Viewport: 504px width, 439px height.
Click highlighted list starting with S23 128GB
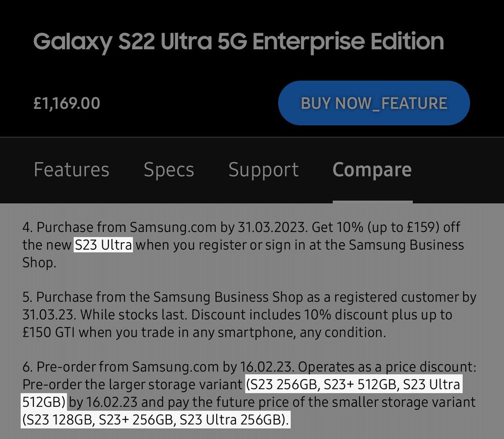[x=156, y=420]
